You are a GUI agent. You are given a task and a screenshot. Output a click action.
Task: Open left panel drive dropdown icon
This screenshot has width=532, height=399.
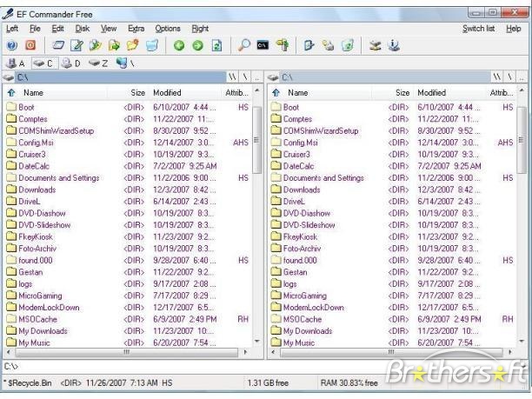[9, 77]
